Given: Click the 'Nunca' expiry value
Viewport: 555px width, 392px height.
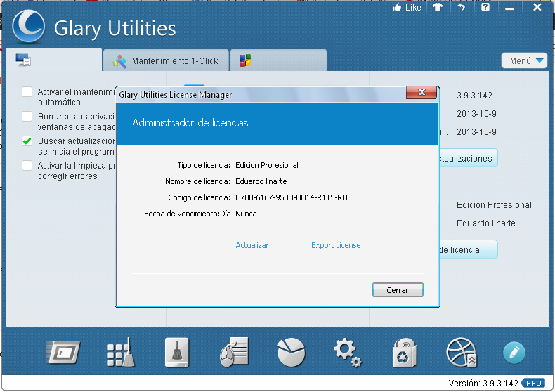Looking at the screenshot, I should pos(246,214).
